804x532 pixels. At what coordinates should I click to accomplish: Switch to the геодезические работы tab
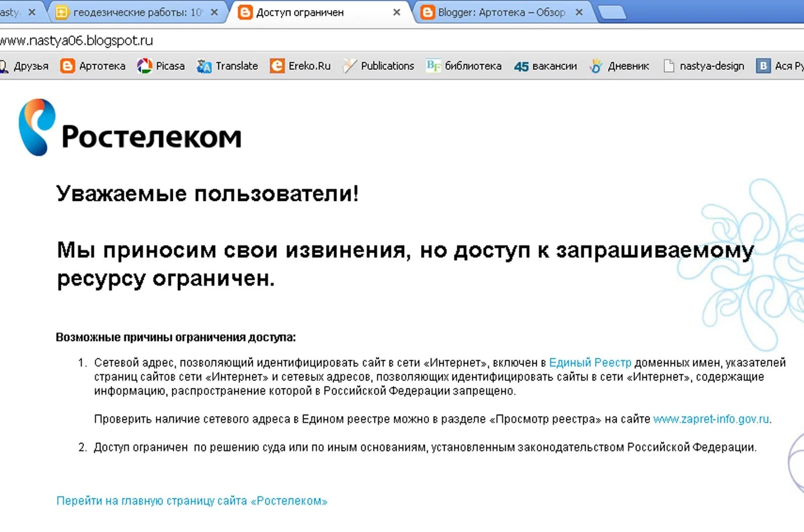pos(137,12)
